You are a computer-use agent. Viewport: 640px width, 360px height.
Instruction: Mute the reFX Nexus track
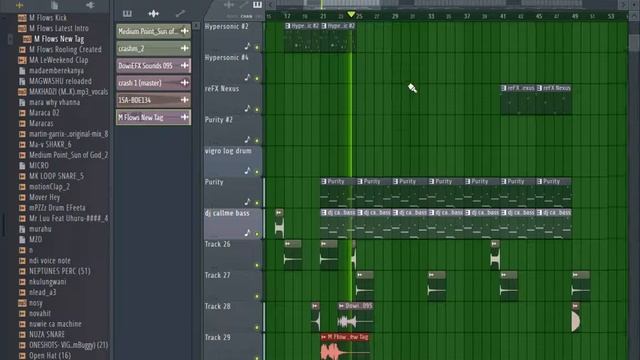[x=257, y=110]
